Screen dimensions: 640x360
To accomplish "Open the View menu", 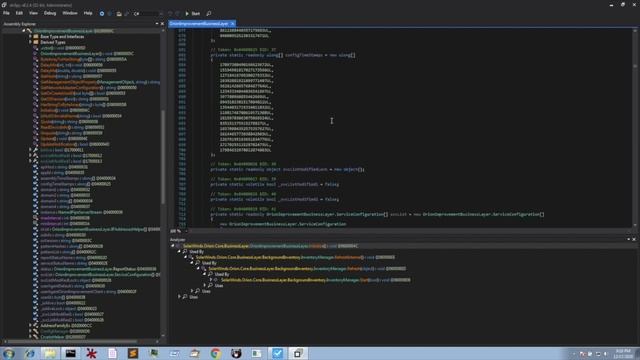I will coord(33,13).
